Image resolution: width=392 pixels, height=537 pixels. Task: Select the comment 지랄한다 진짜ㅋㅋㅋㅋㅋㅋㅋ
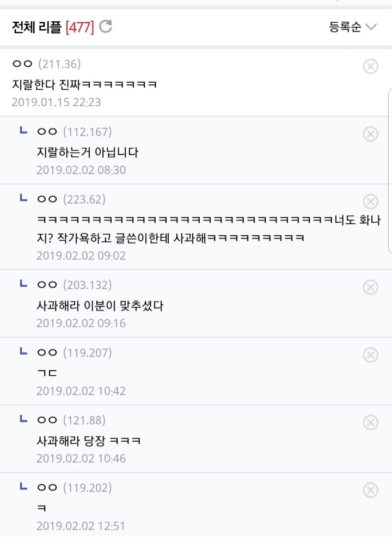[x=84, y=84]
